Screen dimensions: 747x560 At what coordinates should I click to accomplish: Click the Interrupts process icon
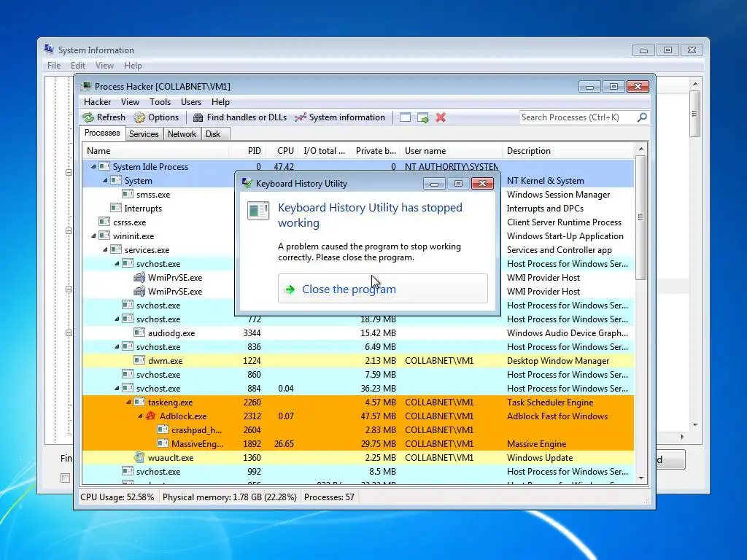116,208
